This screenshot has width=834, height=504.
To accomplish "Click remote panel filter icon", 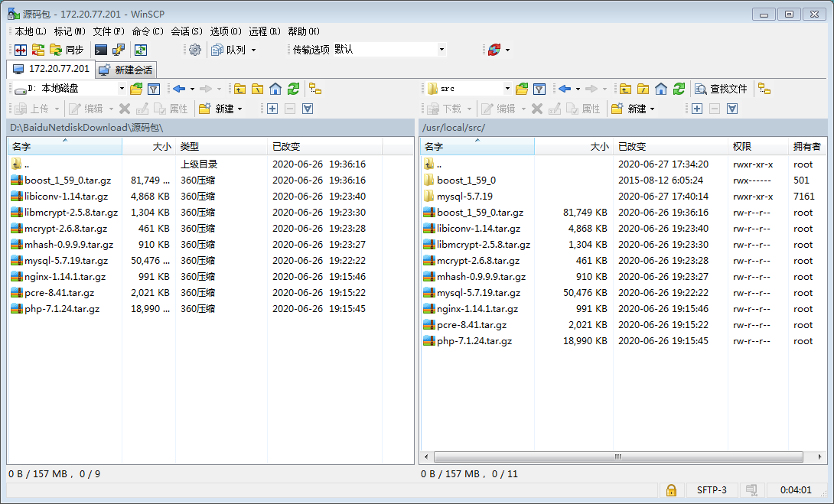I will 539,89.
